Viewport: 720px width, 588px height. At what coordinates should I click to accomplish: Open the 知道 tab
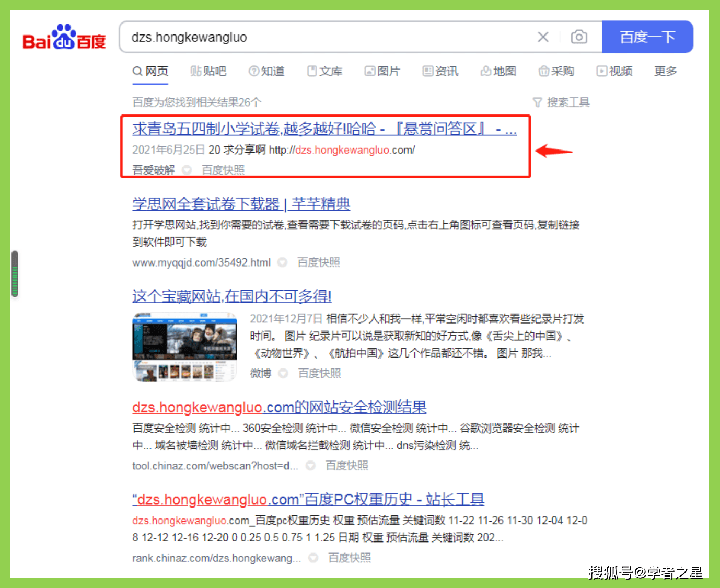pos(266,71)
